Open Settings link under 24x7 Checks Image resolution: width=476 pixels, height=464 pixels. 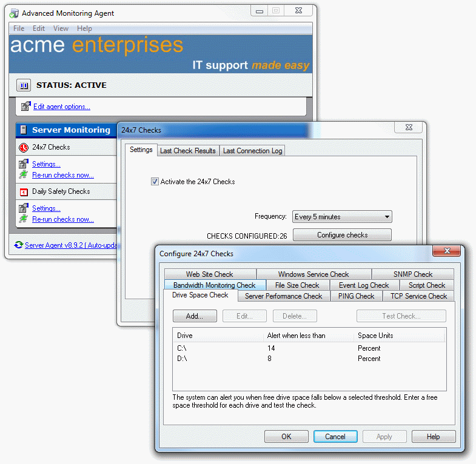point(46,164)
